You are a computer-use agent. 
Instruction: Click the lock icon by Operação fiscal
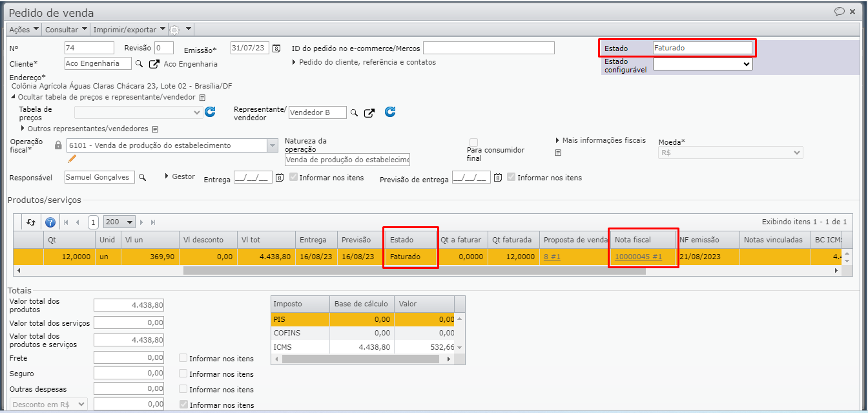pos(58,145)
